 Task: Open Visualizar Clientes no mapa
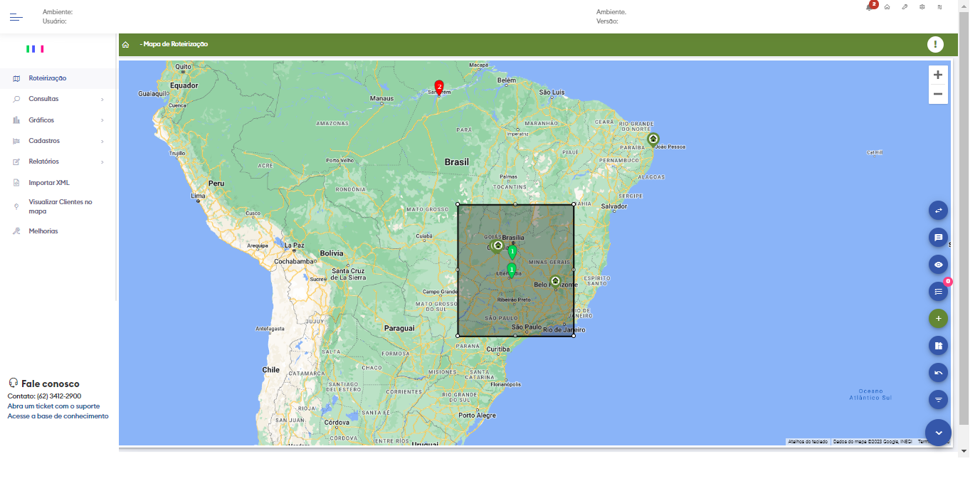point(60,206)
